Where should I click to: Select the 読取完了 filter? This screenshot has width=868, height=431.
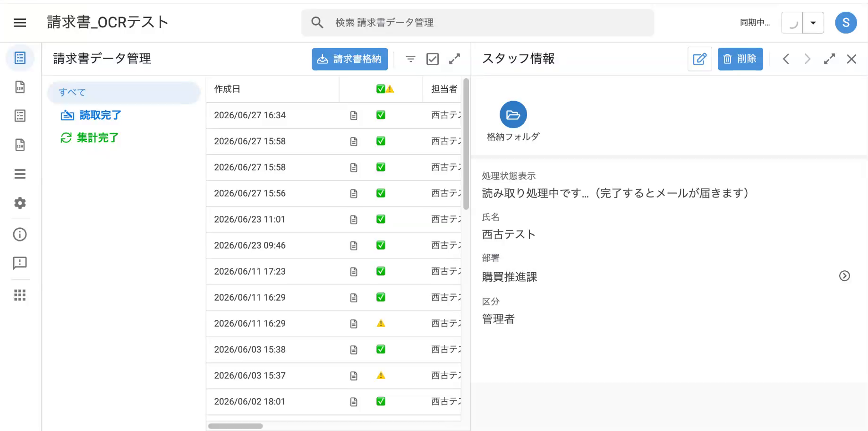91,115
